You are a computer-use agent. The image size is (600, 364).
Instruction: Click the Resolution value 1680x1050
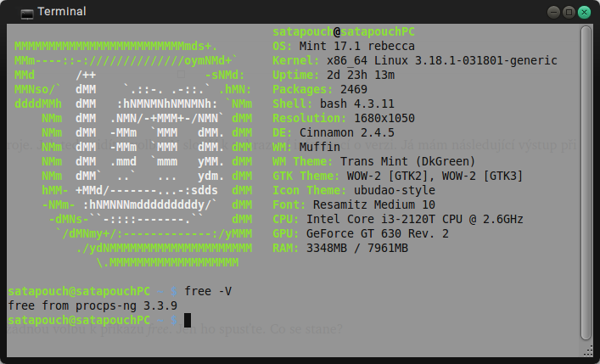(384, 118)
